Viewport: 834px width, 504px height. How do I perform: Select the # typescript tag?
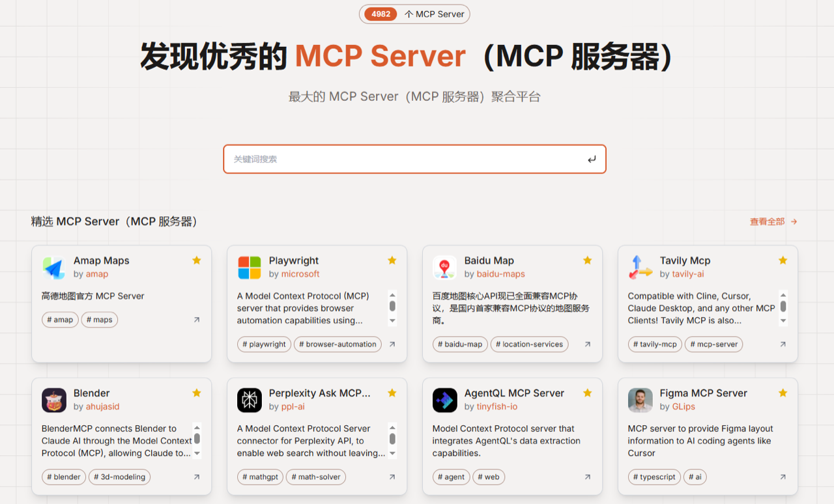[x=654, y=477]
